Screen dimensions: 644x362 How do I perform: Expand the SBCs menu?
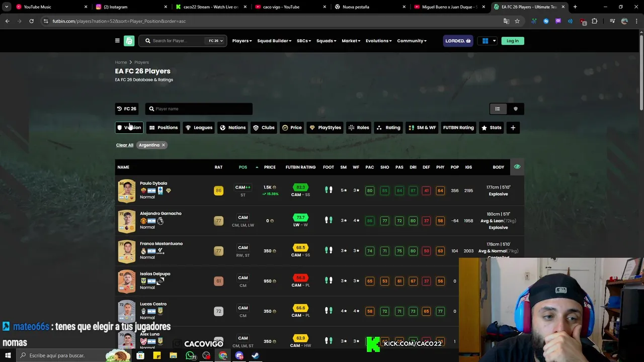point(304,41)
